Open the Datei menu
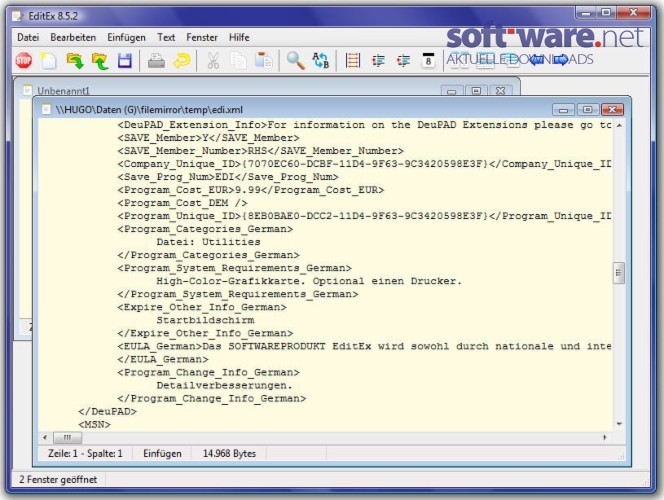This screenshot has width=664, height=500. [x=28, y=37]
